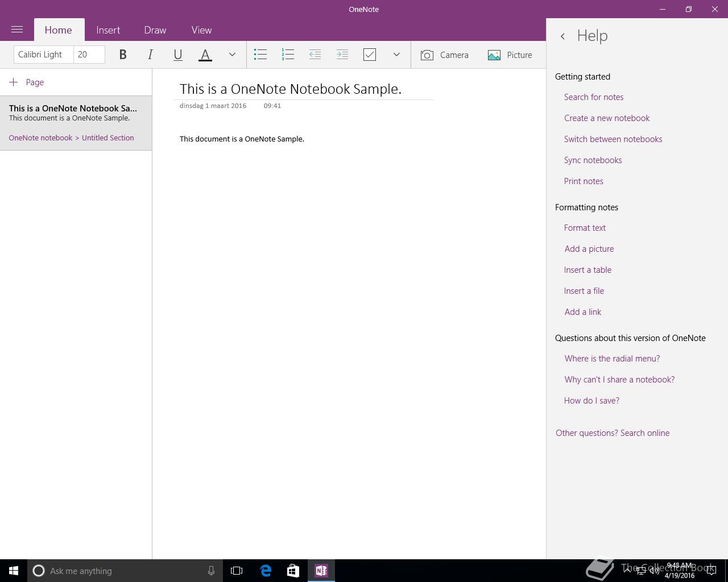This screenshot has height=582, width=728.
Task: Click the font size box showing 20
Action: point(89,55)
